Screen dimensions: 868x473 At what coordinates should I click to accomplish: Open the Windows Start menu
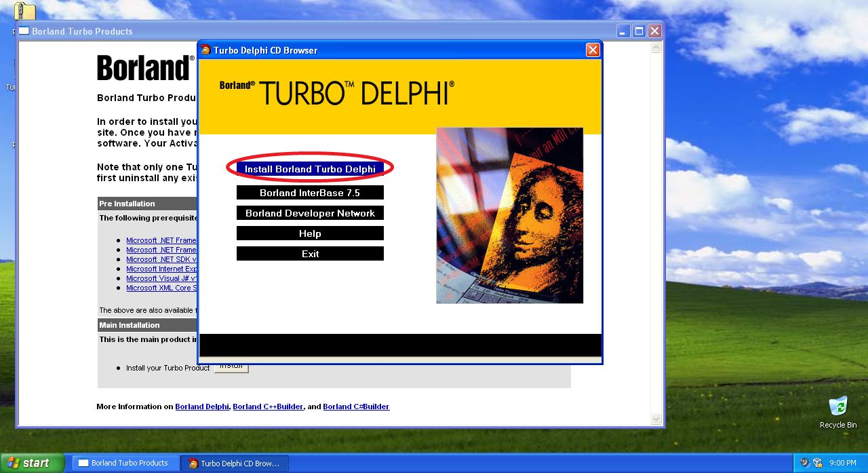[32, 463]
